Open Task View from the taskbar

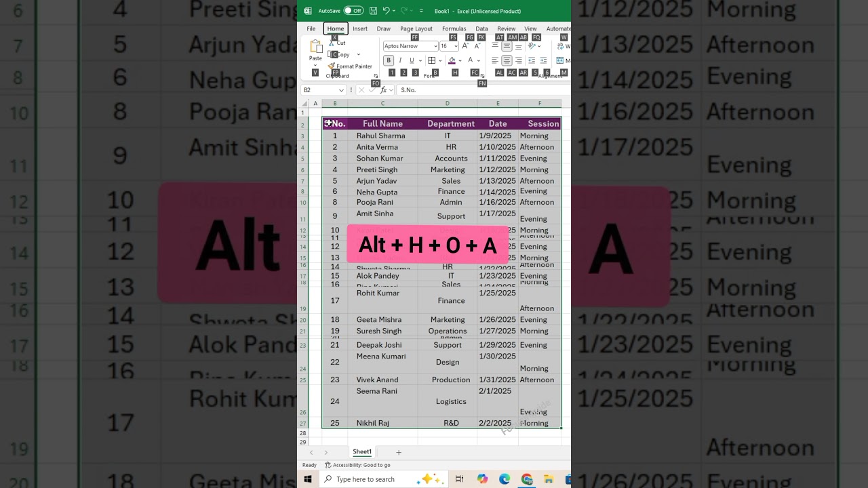[459, 479]
